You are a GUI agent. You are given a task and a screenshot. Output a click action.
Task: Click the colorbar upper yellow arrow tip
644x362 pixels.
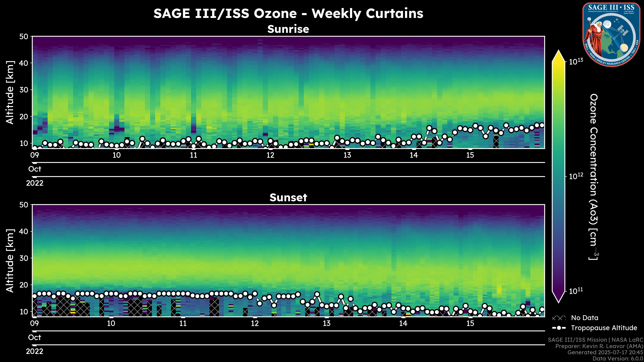click(x=558, y=52)
